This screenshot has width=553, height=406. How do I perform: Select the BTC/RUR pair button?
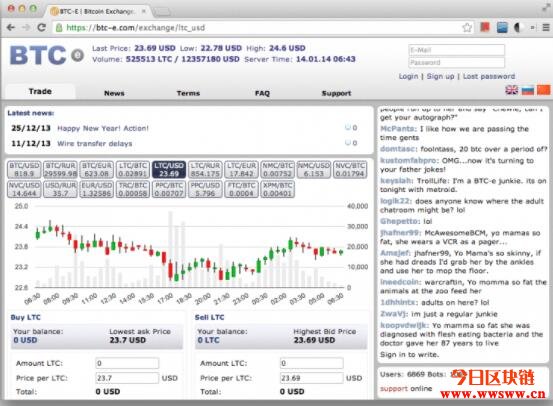[x=61, y=170]
